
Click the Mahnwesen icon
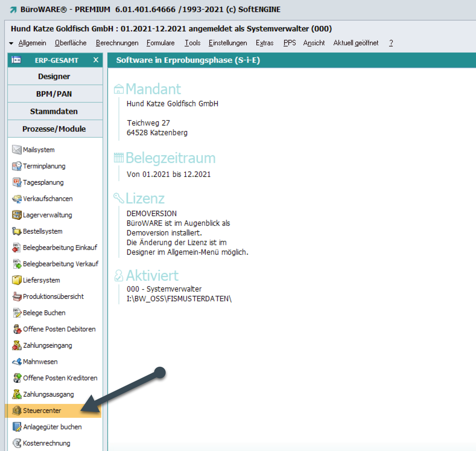click(x=17, y=362)
